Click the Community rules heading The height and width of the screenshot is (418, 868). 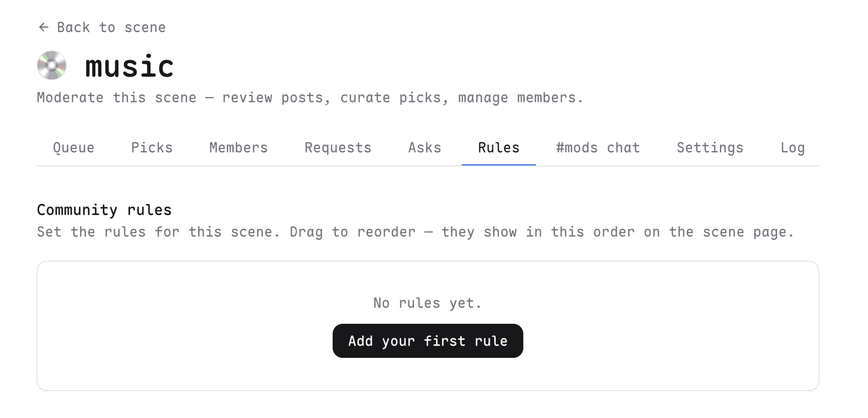[x=104, y=210]
